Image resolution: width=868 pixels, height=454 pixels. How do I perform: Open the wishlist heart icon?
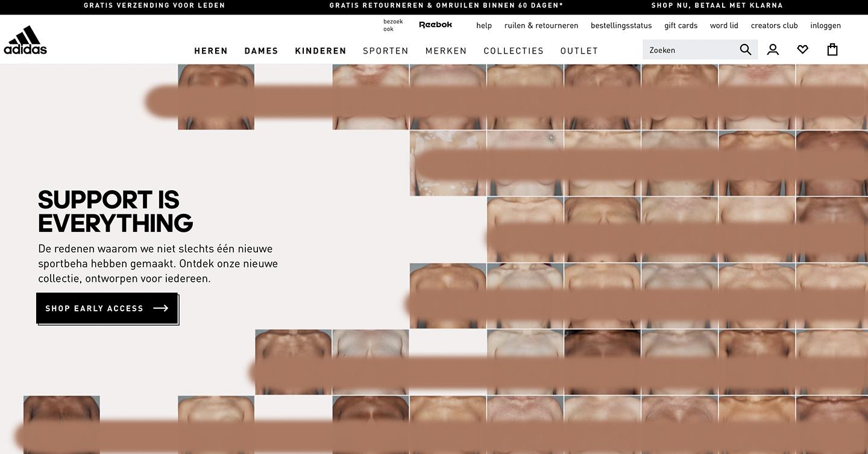pos(802,49)
